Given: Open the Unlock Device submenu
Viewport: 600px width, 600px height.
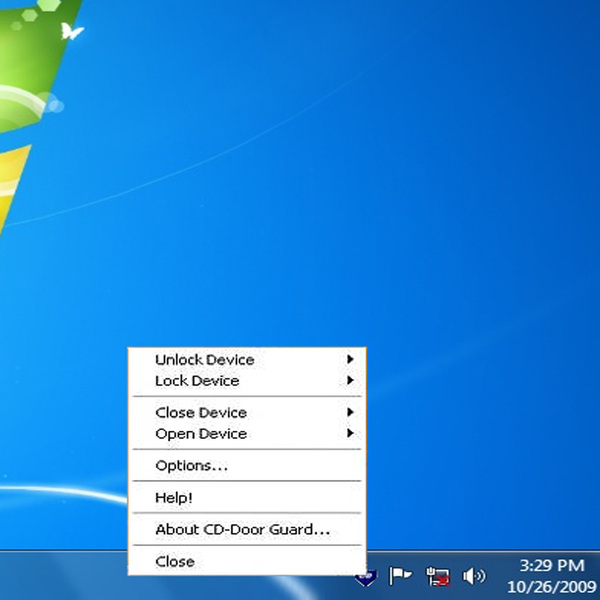Looking at the screenshot, I should (x=247, y=359).
